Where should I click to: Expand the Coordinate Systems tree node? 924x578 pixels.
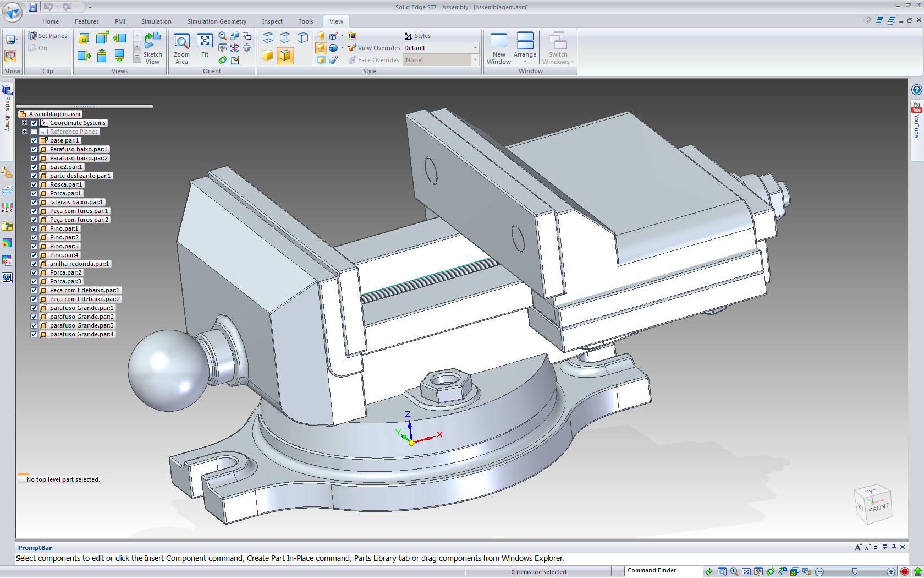(x=24, y=123)
